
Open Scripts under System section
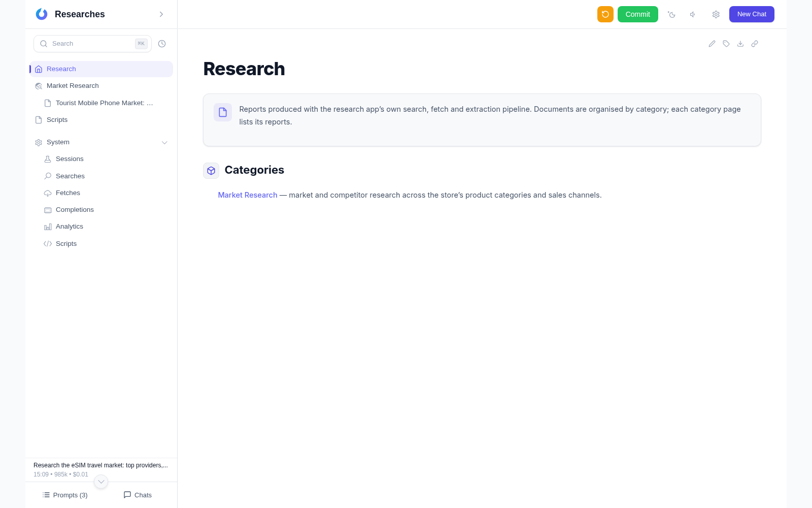click(x=101, y=244)
